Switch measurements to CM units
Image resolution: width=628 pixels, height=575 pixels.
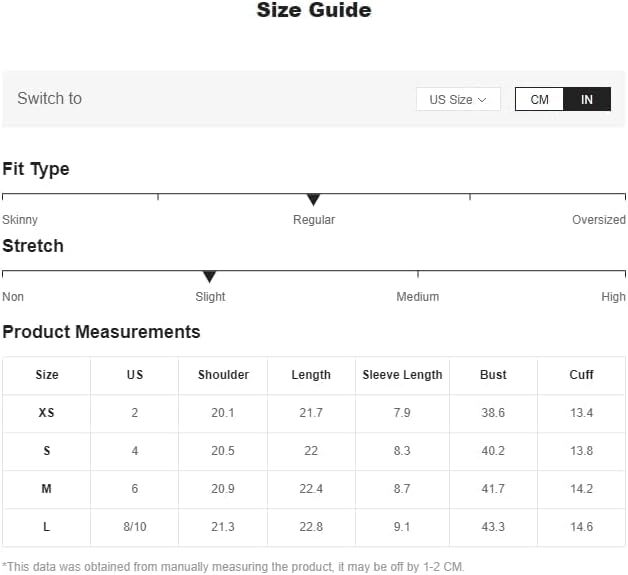tap(540, 99)
